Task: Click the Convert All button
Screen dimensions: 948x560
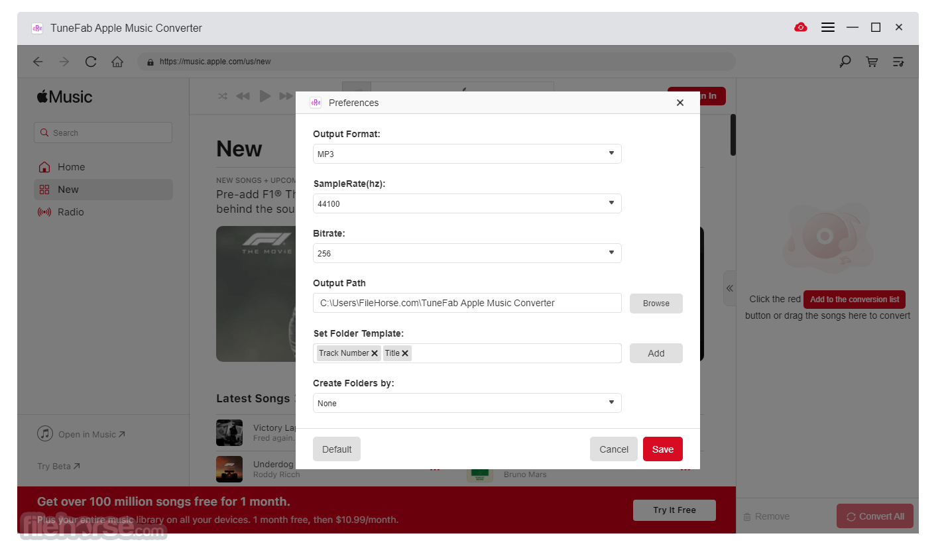Action: tap(875, 516)
